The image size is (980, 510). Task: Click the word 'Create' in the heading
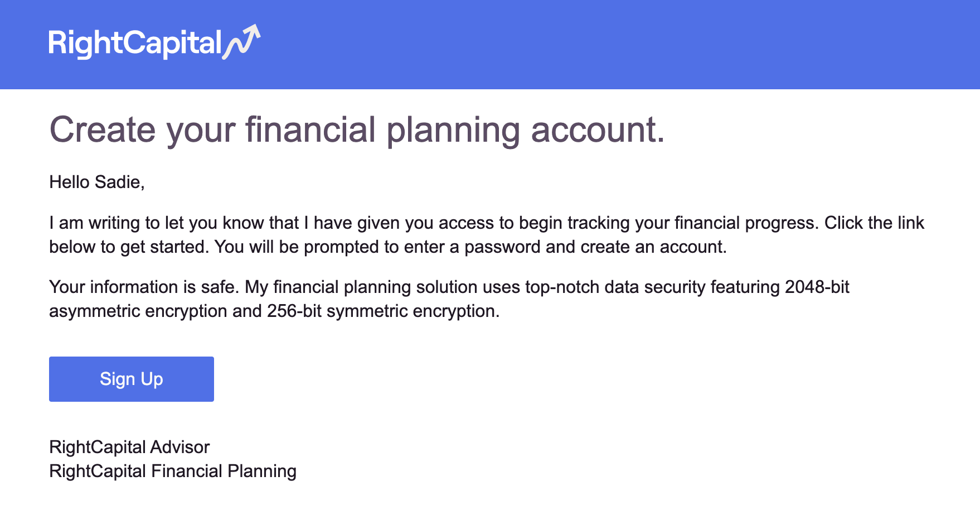pos(103,130)
